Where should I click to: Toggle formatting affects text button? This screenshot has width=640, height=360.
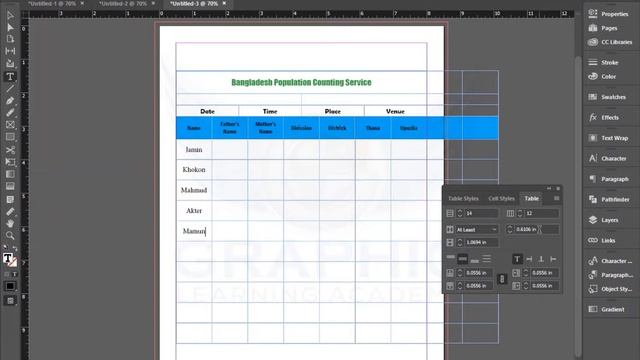pos(15,274)
